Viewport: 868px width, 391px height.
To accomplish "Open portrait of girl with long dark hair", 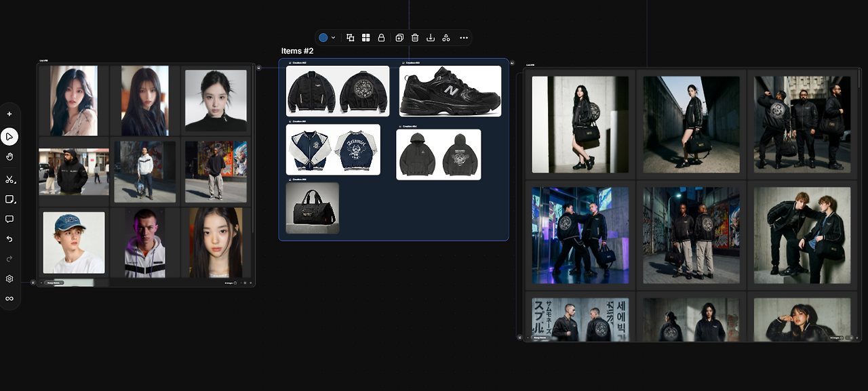I will tap(216, 243).
